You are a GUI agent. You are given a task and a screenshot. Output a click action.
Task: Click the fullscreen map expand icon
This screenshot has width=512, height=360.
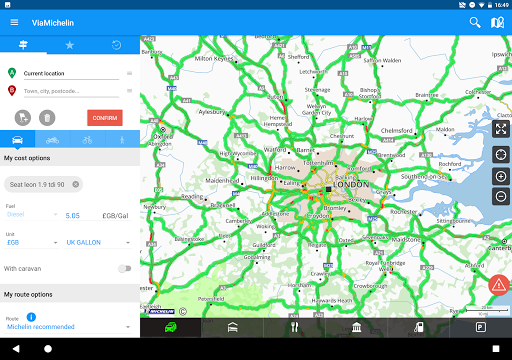click(x=501, y=129)
